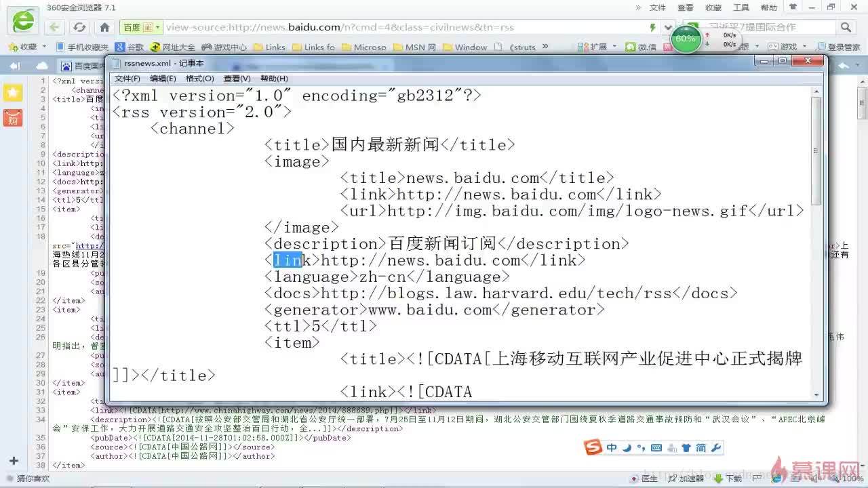Open the 谷歌 bookmark
The image size is (868, 488).
(x=130, y=47)
